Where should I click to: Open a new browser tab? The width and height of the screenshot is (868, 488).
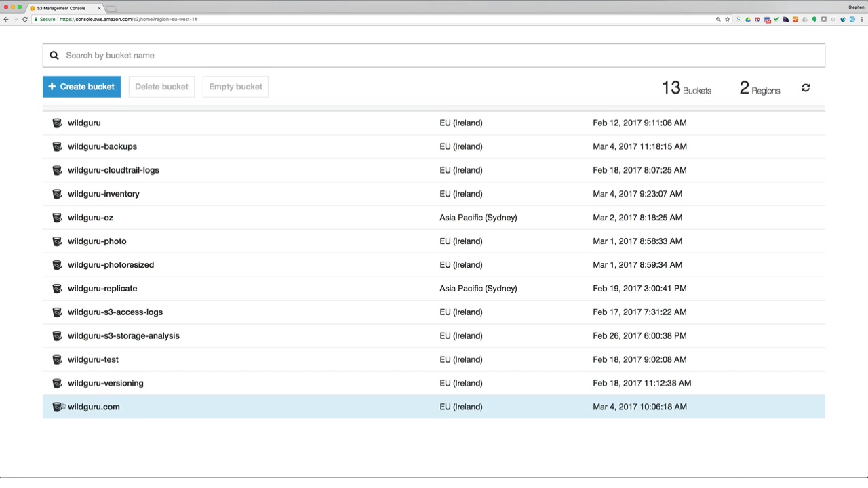point(111,8)
